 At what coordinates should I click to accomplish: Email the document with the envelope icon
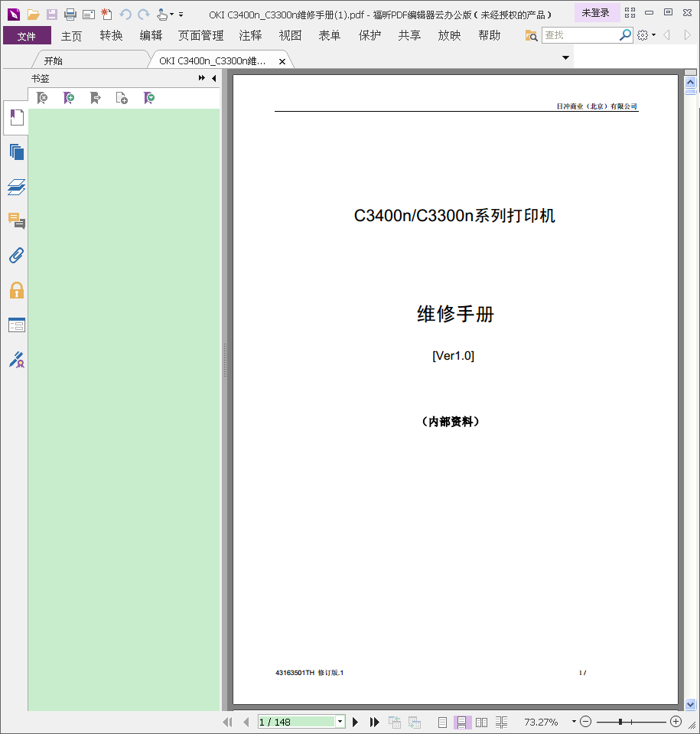coord(89,15)
